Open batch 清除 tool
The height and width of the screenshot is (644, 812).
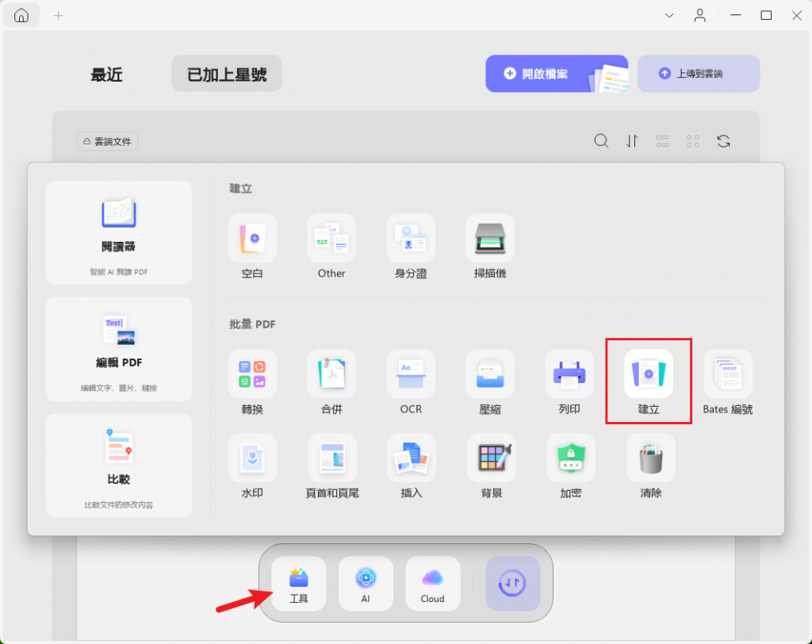pos(651,467)
